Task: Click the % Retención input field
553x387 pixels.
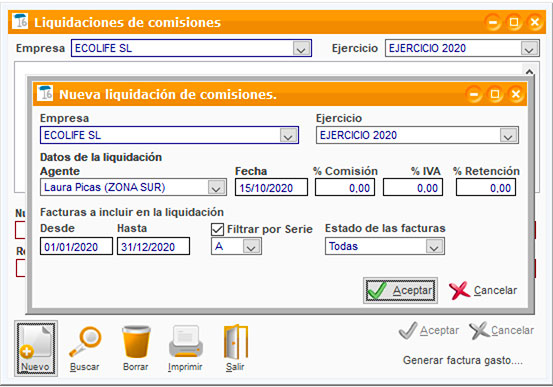Action: 486,187
